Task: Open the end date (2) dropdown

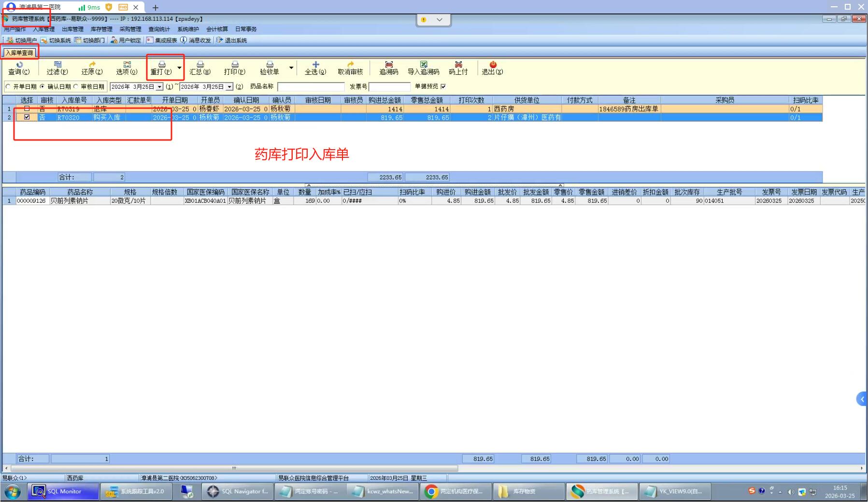Action: tap(229, 87)
